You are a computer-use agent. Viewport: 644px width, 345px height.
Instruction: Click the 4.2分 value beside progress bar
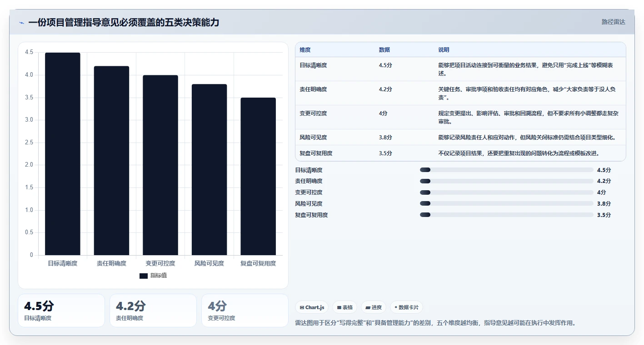[604, 181]
